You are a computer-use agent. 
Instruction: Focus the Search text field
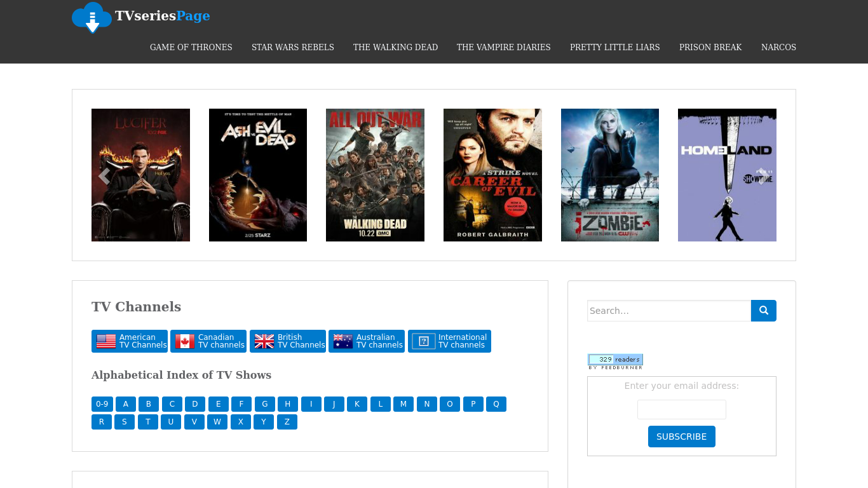[668, 311]
